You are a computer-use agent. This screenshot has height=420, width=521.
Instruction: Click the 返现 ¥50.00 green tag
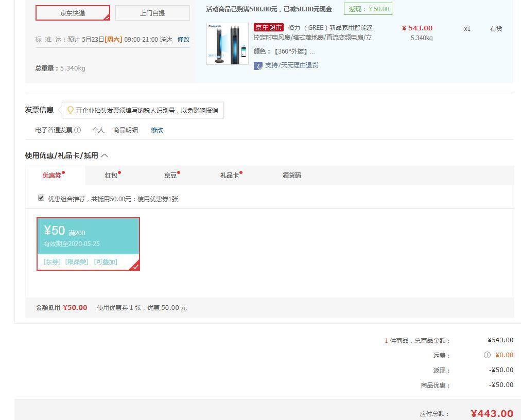(x=368, y=9)
